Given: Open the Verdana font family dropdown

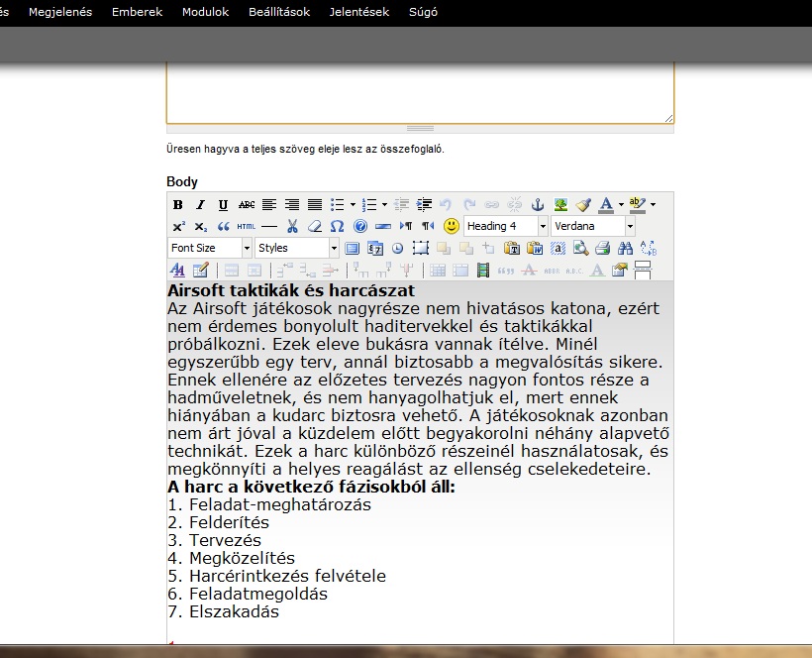Looking at the screenshot, I should (x=593, y=226).
